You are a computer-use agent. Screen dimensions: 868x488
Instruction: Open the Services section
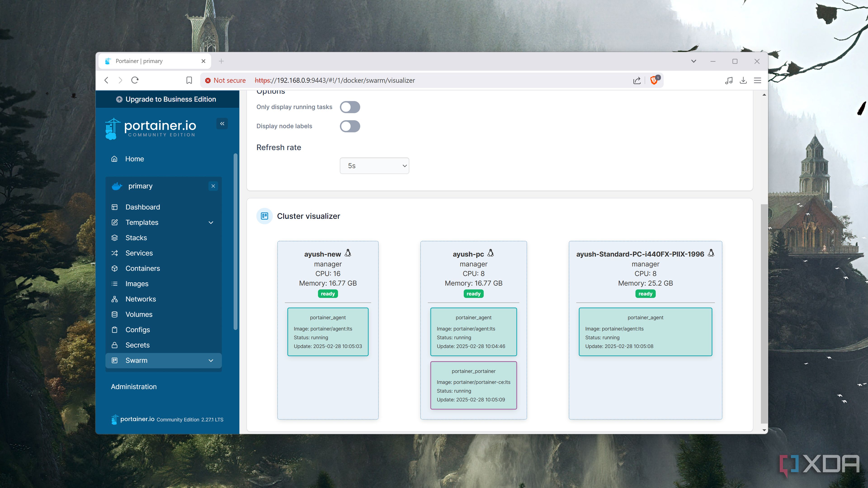coord(139,253)
